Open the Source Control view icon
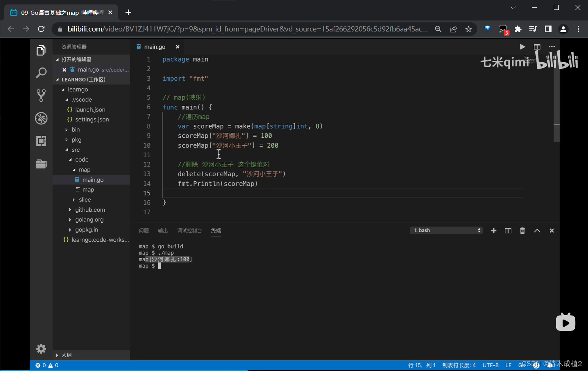 [x=41, y=95]
